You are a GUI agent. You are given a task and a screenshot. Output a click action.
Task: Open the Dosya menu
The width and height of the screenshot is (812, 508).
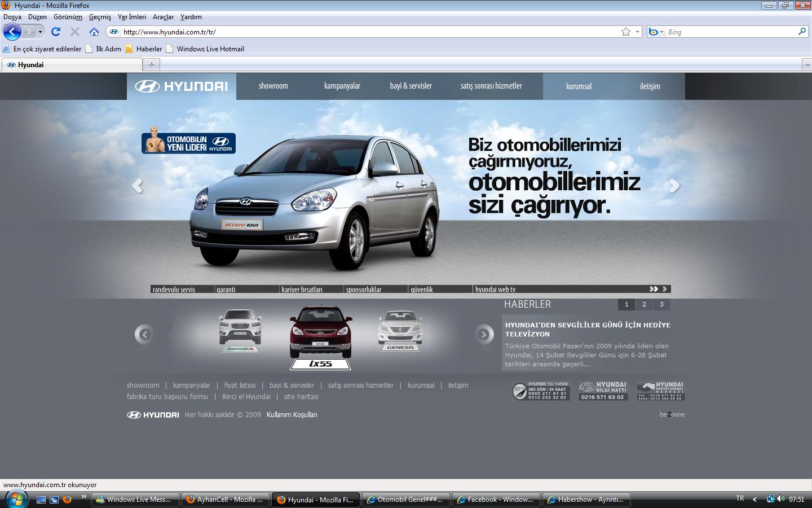[x=12, y=17]
